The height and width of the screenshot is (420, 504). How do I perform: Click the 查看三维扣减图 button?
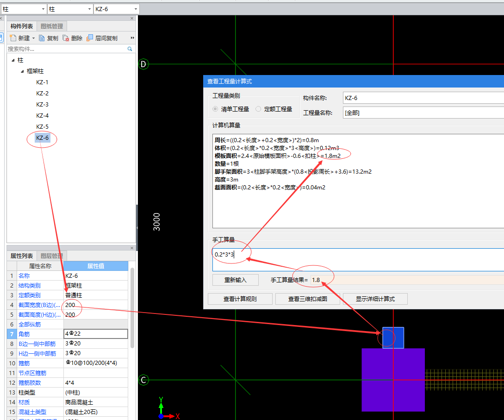click(308, 299)
